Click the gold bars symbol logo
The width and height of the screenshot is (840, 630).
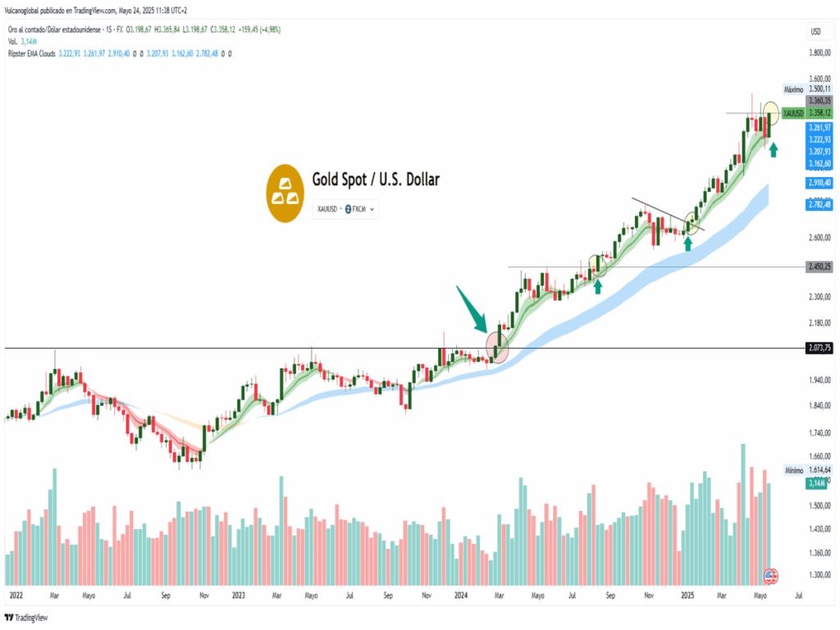(x=286, y=192)
